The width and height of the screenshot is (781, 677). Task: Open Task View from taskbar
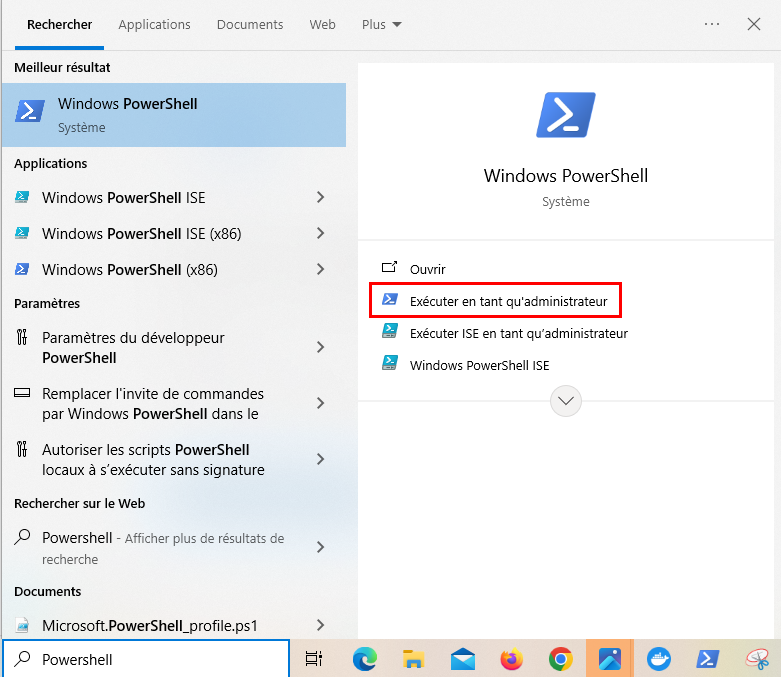tap(313, 659)
